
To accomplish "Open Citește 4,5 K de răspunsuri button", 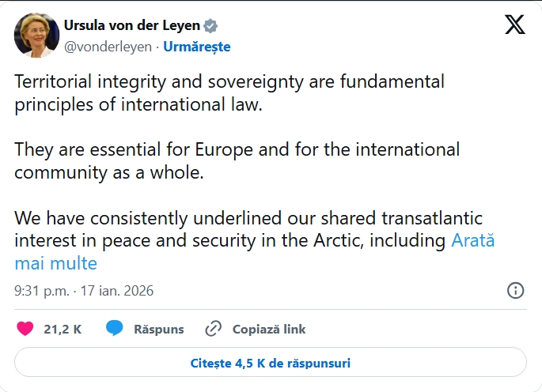I will (271, 364).
